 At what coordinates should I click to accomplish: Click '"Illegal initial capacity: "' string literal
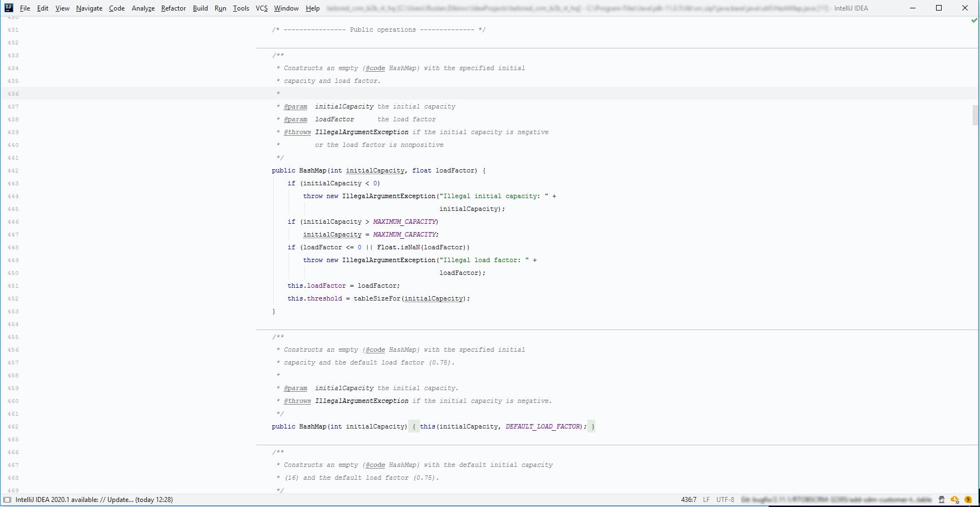(494, 196)
